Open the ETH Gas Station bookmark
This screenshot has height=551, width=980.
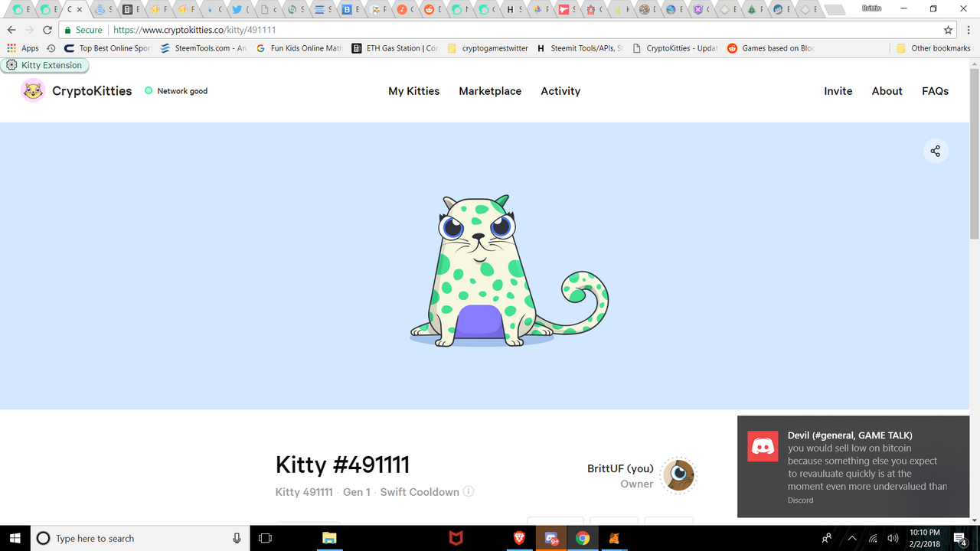[x=395, y=48]
